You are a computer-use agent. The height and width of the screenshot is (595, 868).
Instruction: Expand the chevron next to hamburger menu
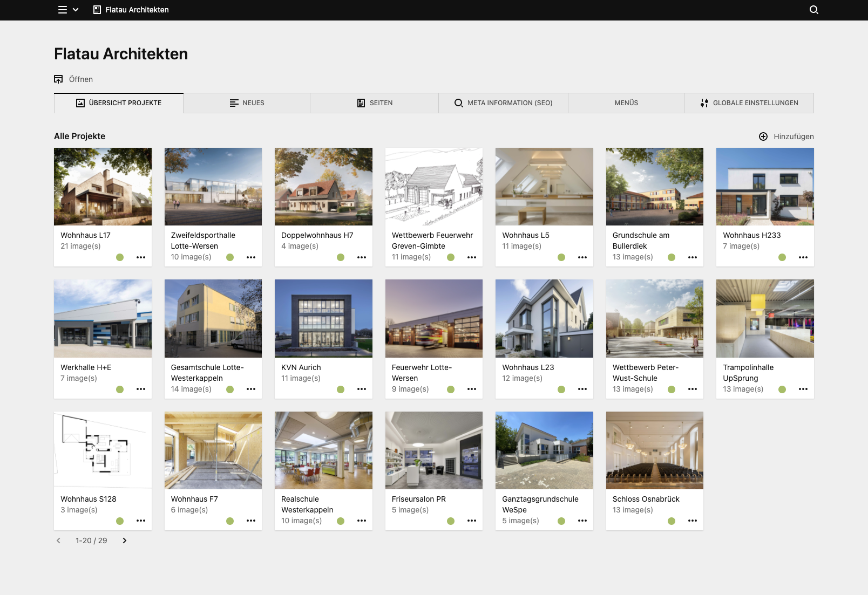(76, 10)
